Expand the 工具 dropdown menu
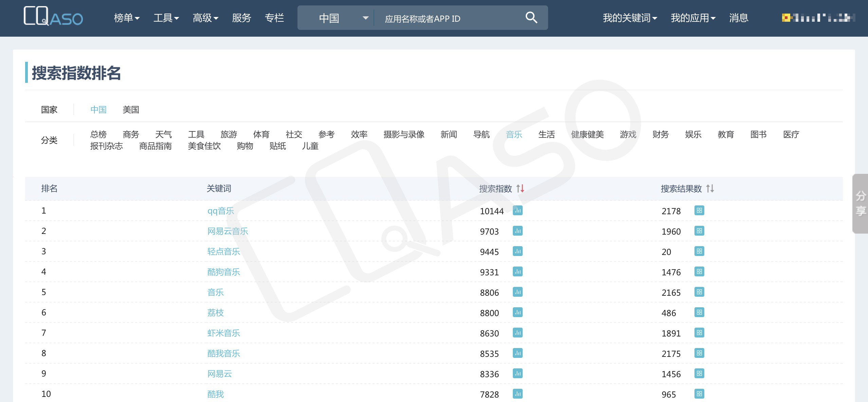This screenshot has width=868, height=402. pyautogui.click(x=166, y=18)
